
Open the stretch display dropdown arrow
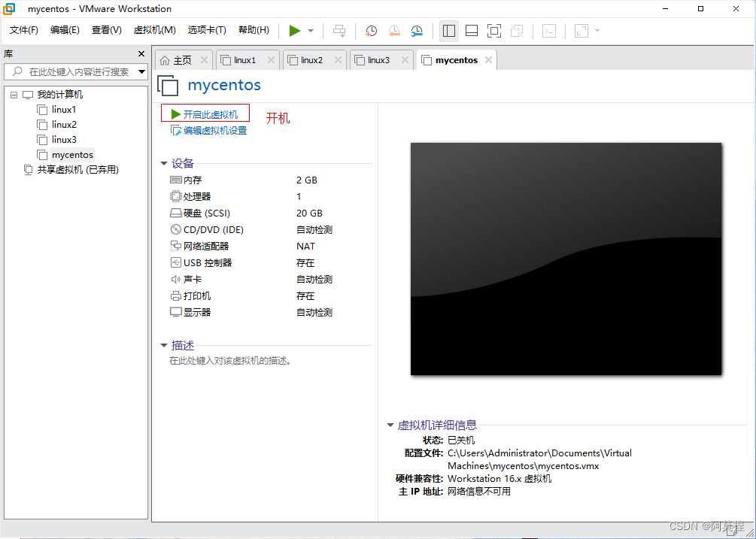point(597,31)
